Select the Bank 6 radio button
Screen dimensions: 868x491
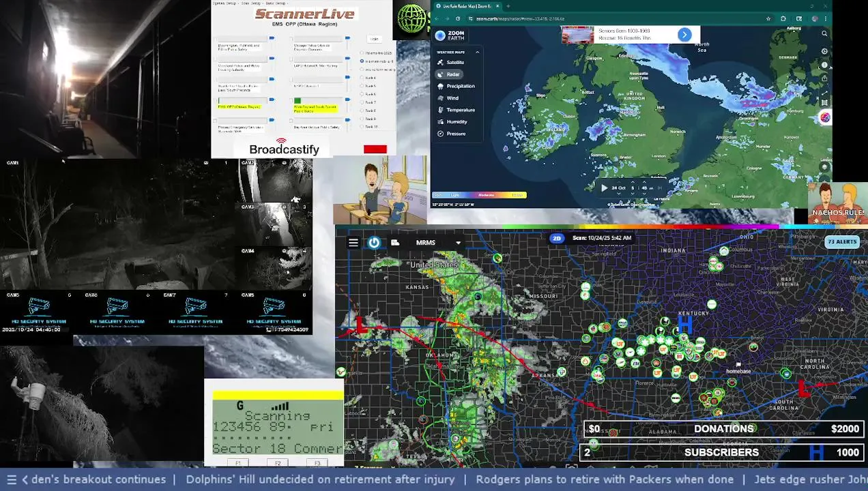point(362,94)
